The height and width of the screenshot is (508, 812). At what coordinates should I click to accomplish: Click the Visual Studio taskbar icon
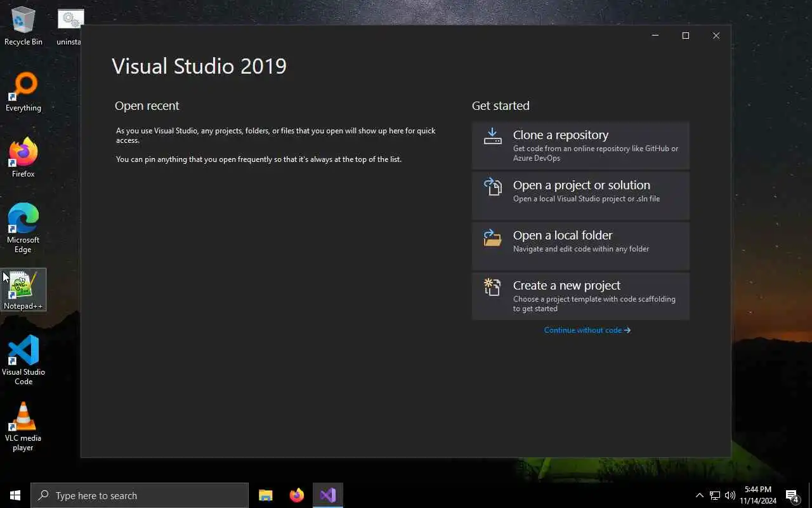tap(328, 495)
